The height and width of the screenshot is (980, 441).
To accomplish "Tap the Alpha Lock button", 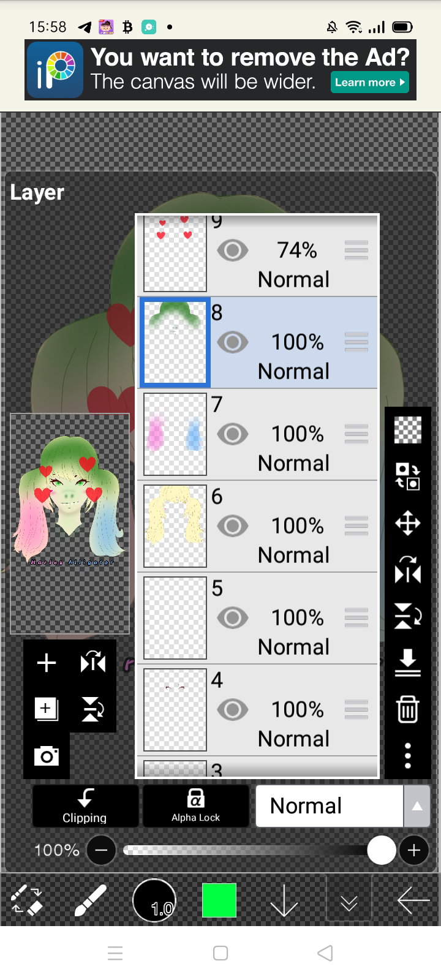I will click(196, 806).
